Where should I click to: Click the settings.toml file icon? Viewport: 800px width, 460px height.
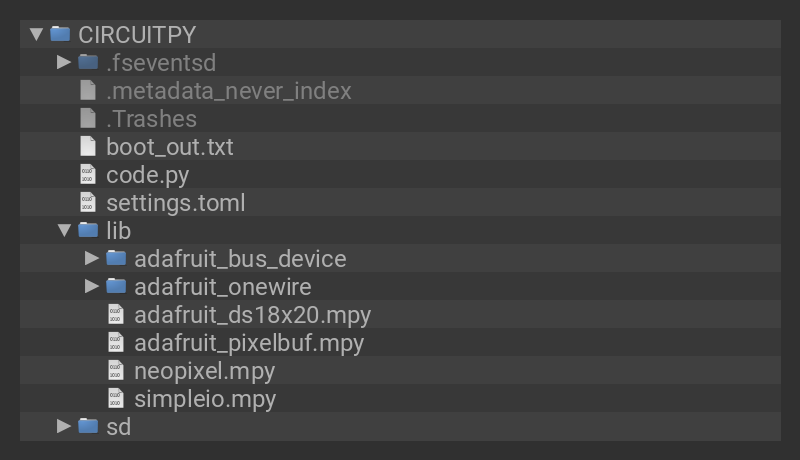pyautogui.click(x=88, y=203)
